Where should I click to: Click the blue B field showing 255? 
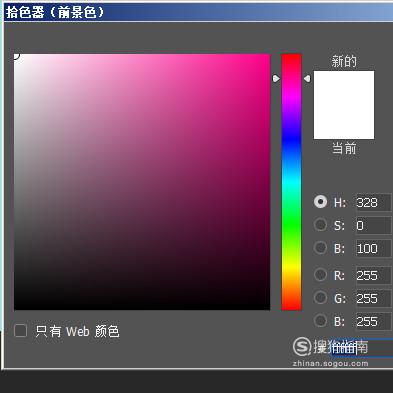click(x=374, y=321)
